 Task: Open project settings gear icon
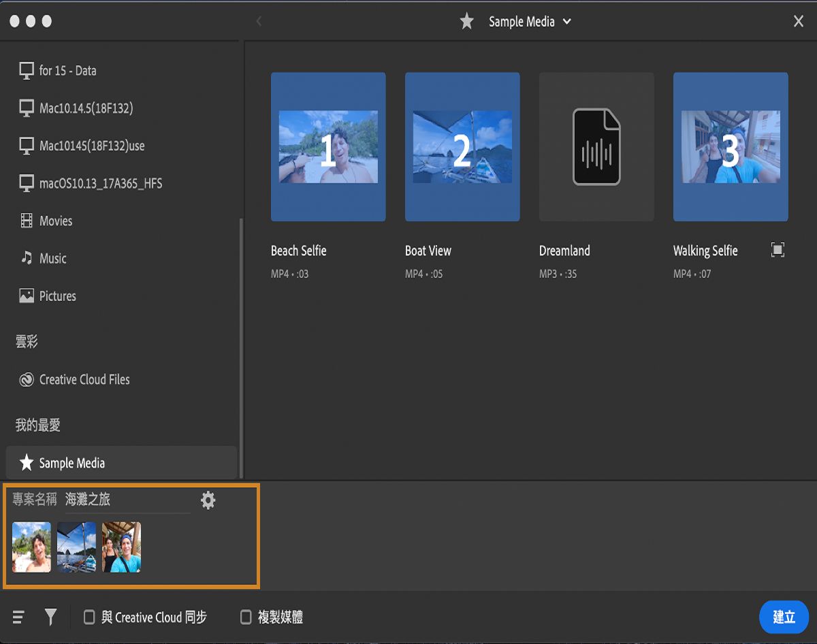pyautogui.click(x=208, y=501)
